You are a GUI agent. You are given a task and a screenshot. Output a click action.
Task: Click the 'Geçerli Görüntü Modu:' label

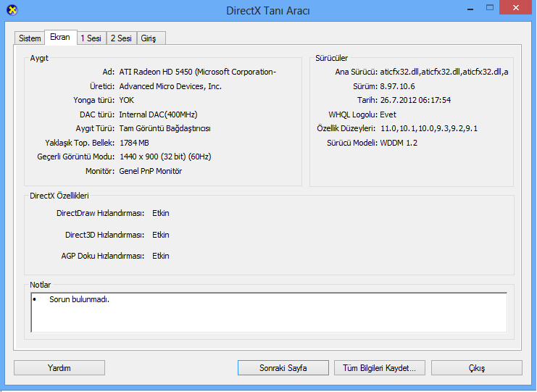75,157
